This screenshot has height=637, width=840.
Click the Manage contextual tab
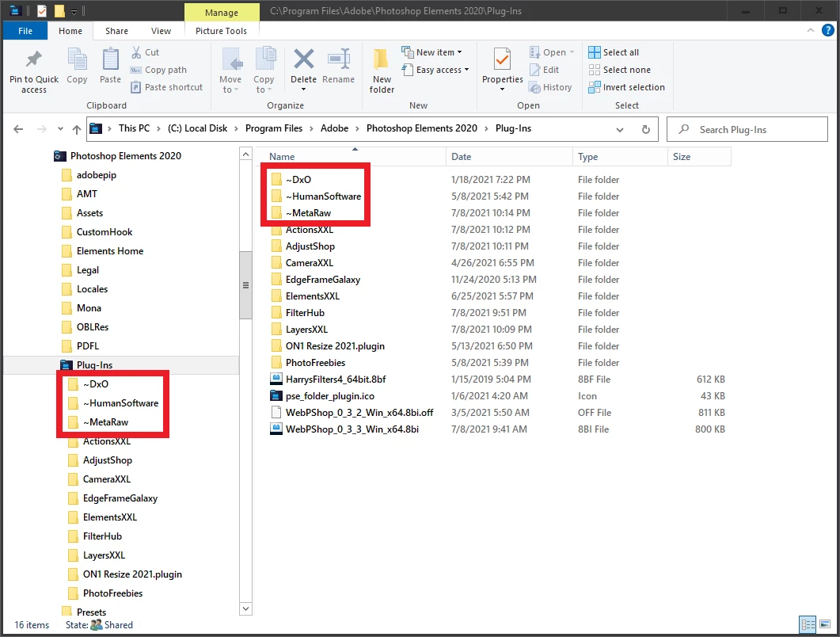[221, 13]
